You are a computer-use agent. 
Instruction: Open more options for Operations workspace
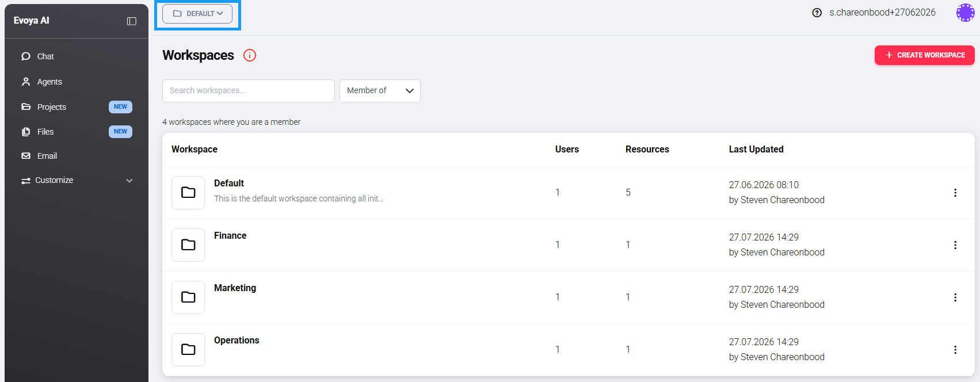point(955,350)
